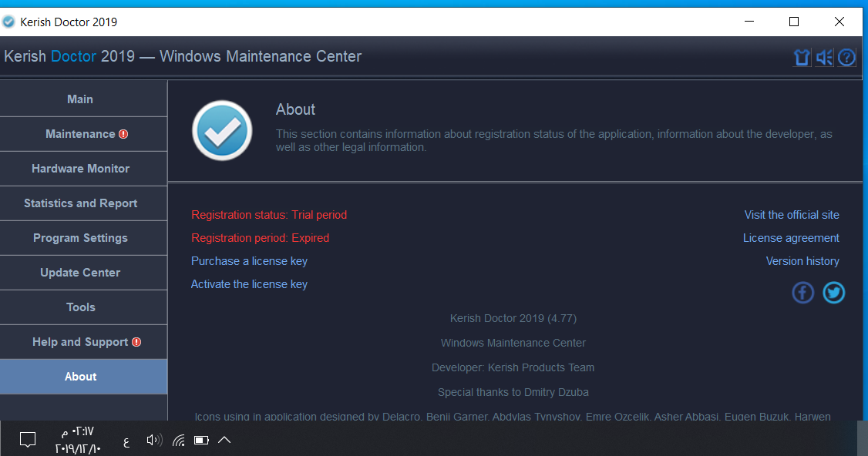This screenshot has height=456, width=868.
Task: Switch to Hardware Monitor
Action: click(83, 169)
